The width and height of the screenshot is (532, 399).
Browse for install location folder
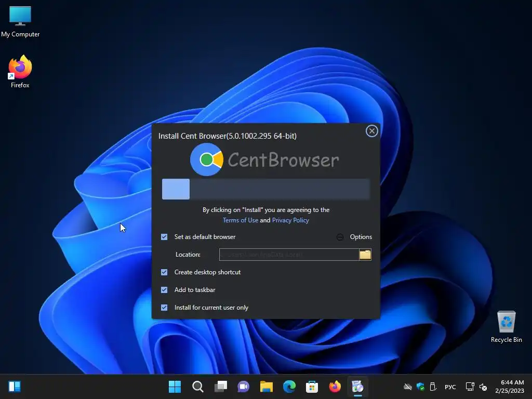click(x=365, y=255)
